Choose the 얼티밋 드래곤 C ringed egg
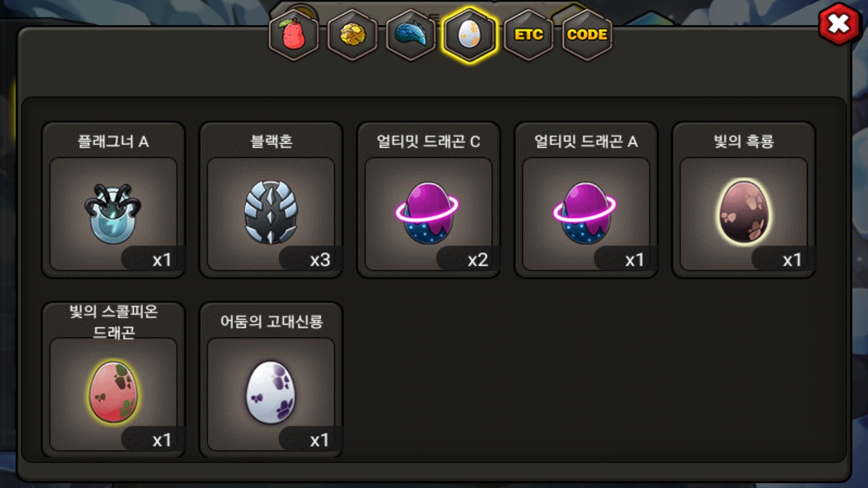The image size is (868, 488). pos(428,212)
